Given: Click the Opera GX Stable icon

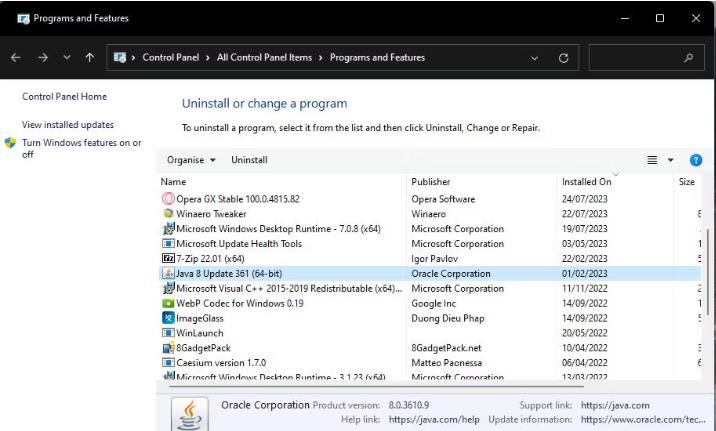Looking at the screenshot, I should click(168, 199).
